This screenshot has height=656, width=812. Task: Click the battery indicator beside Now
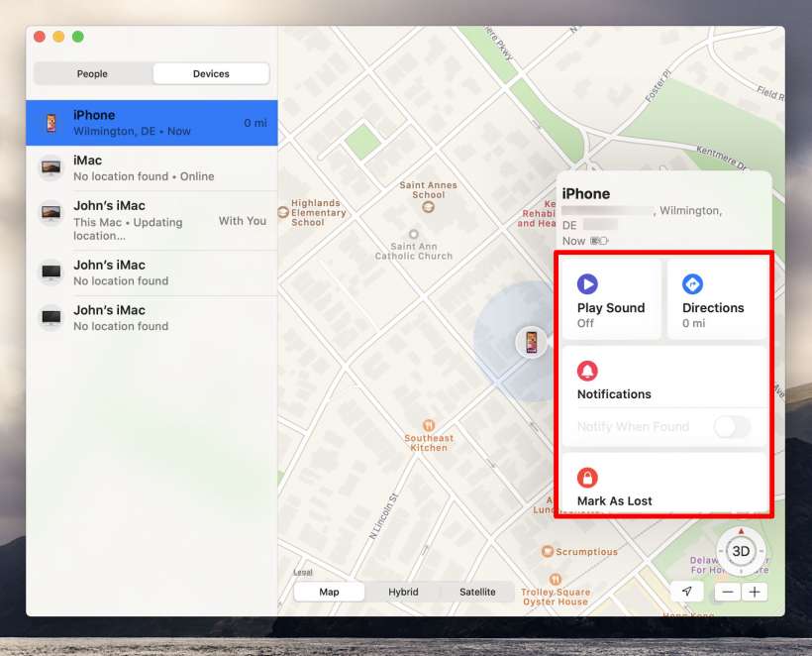(599, 241)
